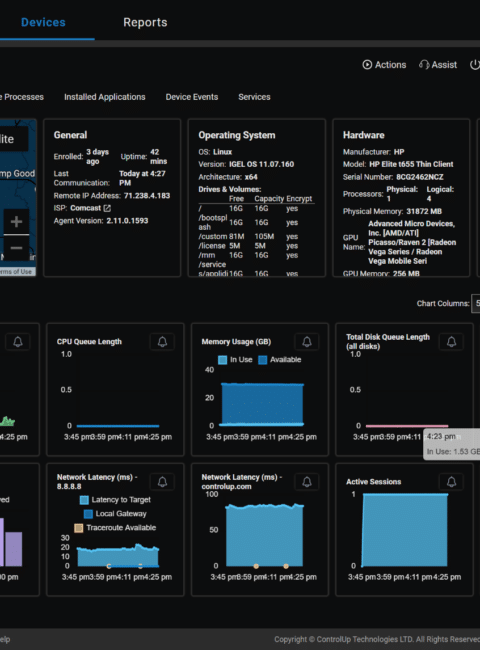Open the Devices tab
Screen dimensions: 480x650
[43, 22]
